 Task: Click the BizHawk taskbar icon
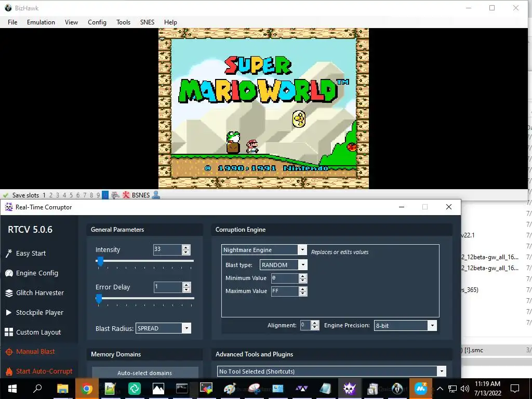click(x=397, y=389)
